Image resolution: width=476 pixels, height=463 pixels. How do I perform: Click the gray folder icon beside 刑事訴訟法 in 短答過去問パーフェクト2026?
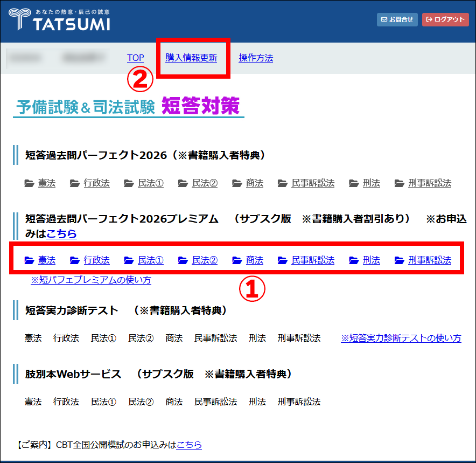tap(399, 183)
